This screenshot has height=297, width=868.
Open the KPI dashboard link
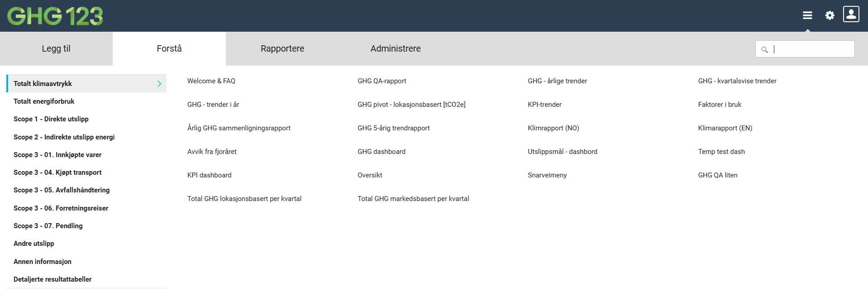(210, 175)
